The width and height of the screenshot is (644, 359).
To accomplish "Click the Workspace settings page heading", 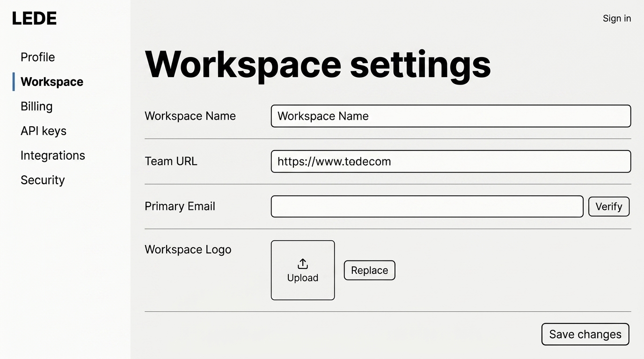I will coord(318,64).
